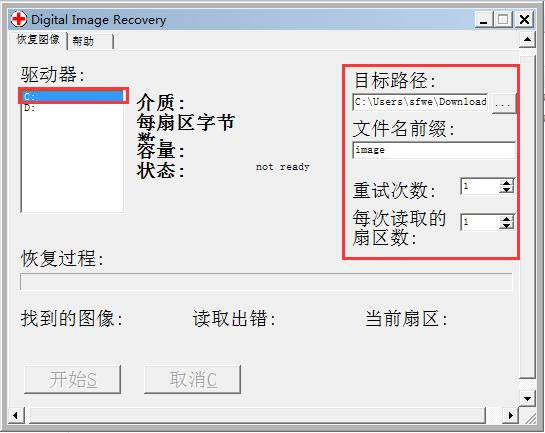This screenshot has width=545, height=433.
Task: Click the 开始S start button
Action: click(x=73, y=379)
